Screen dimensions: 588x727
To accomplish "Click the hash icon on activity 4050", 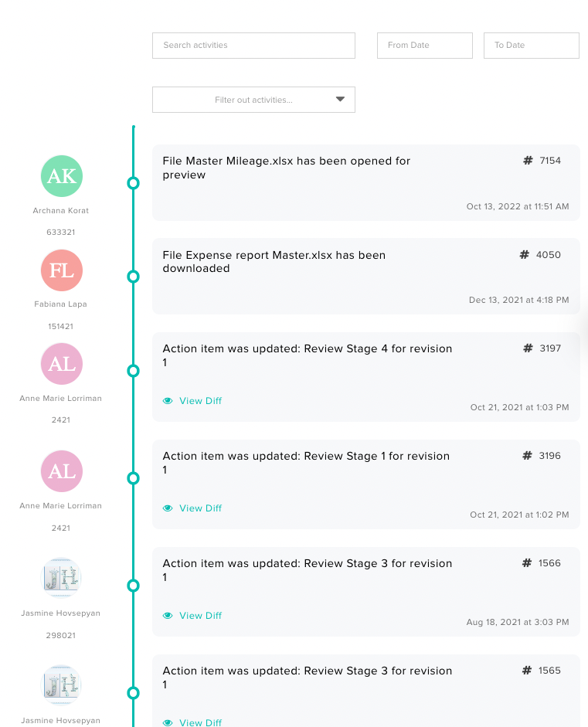I will [x=525, y=254].
